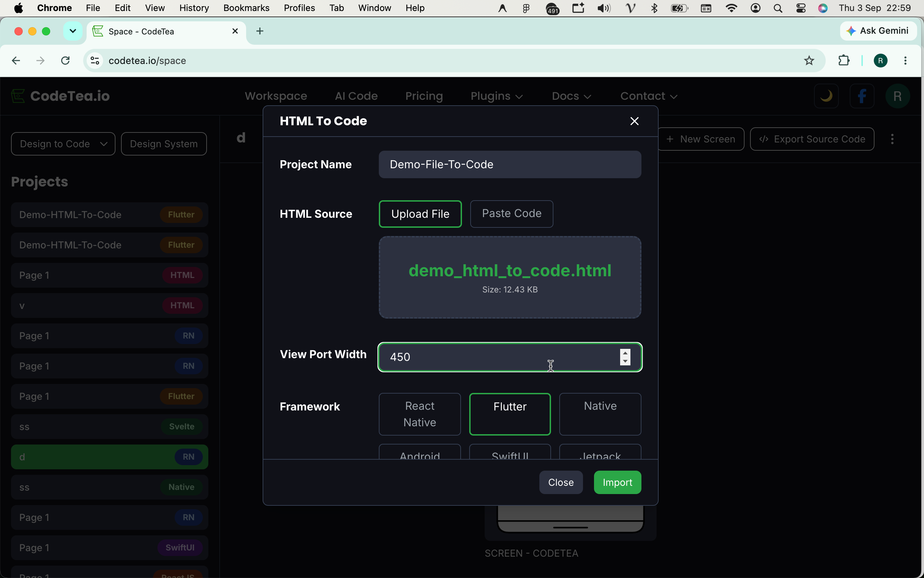Reload the page
Image resolution: width=924 pixels, height=578 pixels.
(x=65, y=61)
